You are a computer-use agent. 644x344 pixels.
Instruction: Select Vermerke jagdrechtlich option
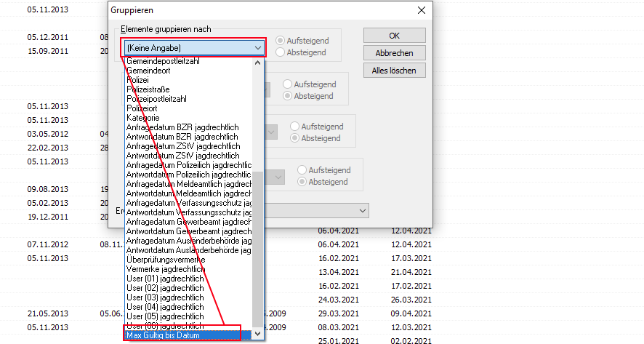pos(164,269)
